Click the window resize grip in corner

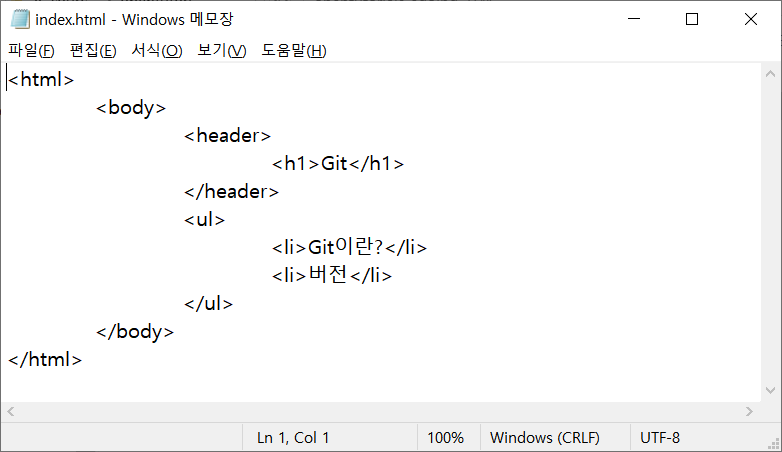pyautogui.click(x=774, y=444)
